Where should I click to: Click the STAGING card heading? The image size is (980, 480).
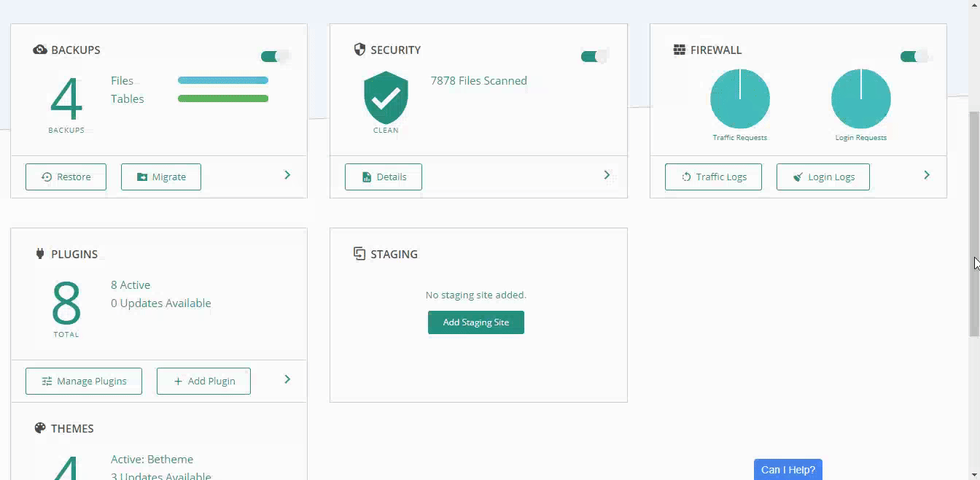[394, 254]
